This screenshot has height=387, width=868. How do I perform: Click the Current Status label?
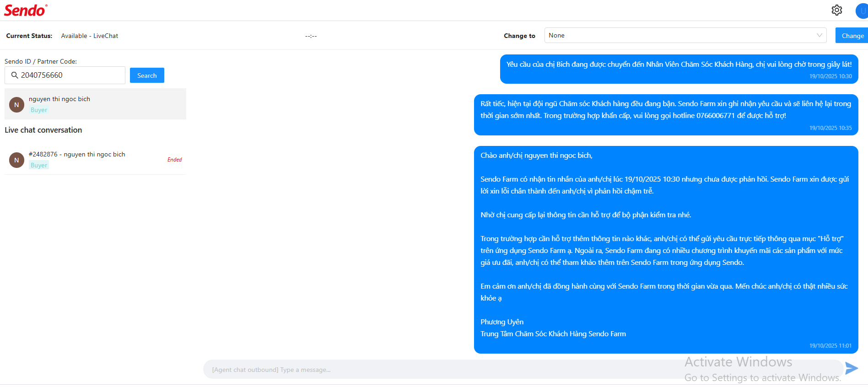29,36
